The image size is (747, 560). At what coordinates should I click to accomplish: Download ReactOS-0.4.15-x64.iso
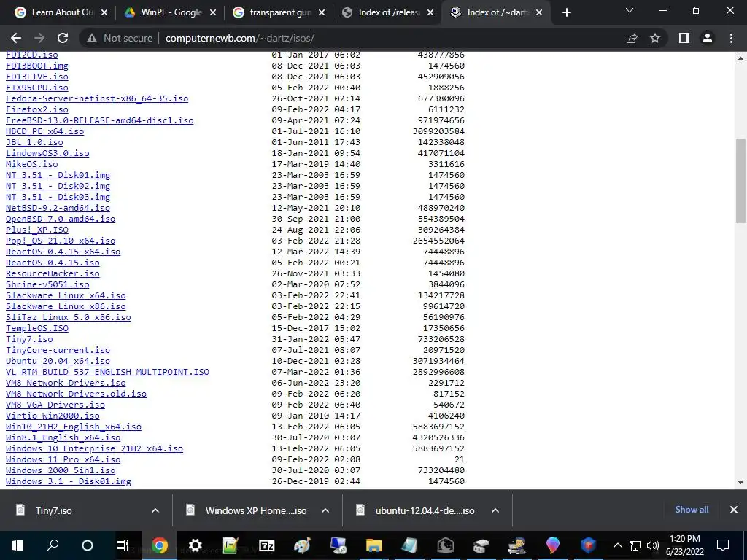click(63, 252)
